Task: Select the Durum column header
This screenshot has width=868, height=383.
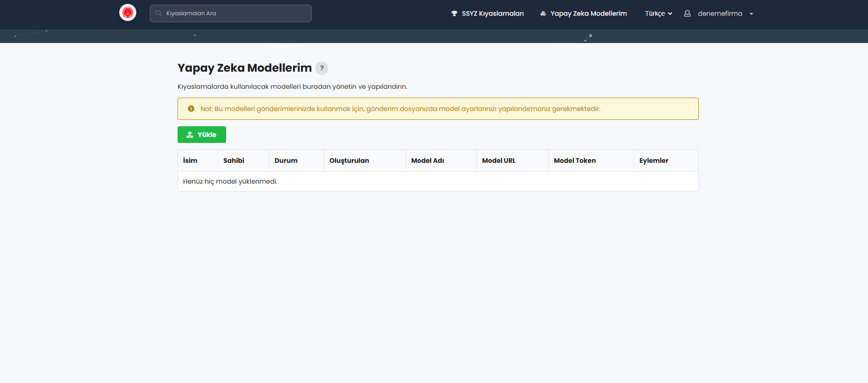Action: tap(286, 161)
